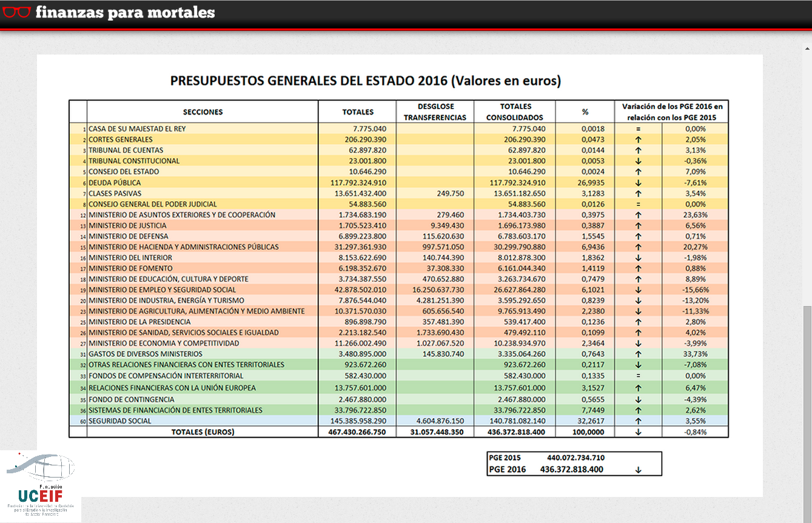Click the red glasses logo icon
The height and width of the screenshot is (523, 812).
tap(16, 12)
